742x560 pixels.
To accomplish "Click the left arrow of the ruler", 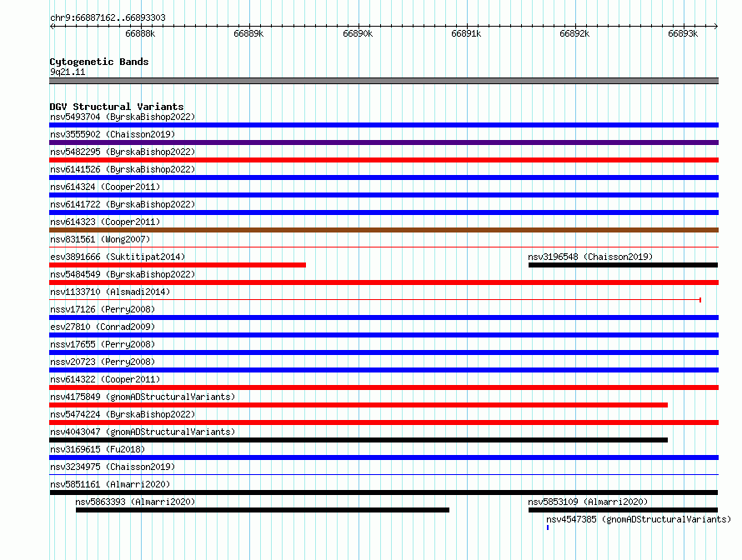I will click(x=53, y=26).
